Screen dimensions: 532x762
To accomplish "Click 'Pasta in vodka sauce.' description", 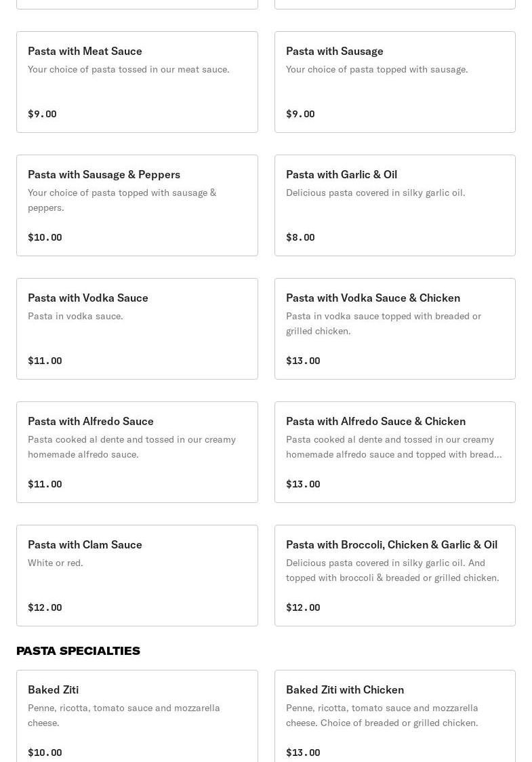I will pyautogui.click(x=75, y=316).
